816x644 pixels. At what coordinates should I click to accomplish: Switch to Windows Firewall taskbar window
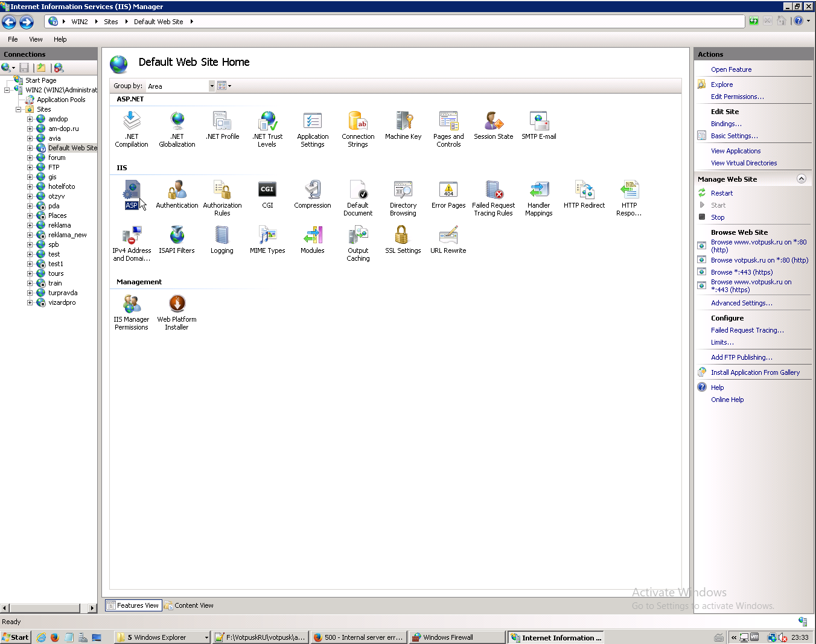[457, 637]
